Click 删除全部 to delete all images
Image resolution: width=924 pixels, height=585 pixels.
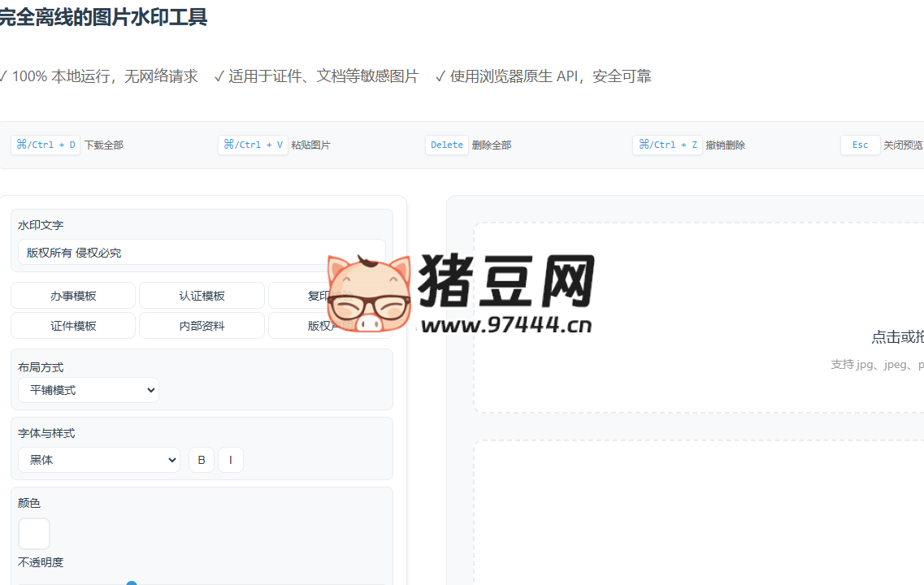point(492,145)
